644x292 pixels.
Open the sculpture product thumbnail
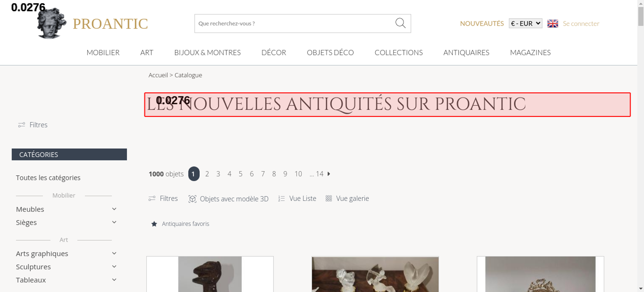pyautogui.click(x=210, y=274)
